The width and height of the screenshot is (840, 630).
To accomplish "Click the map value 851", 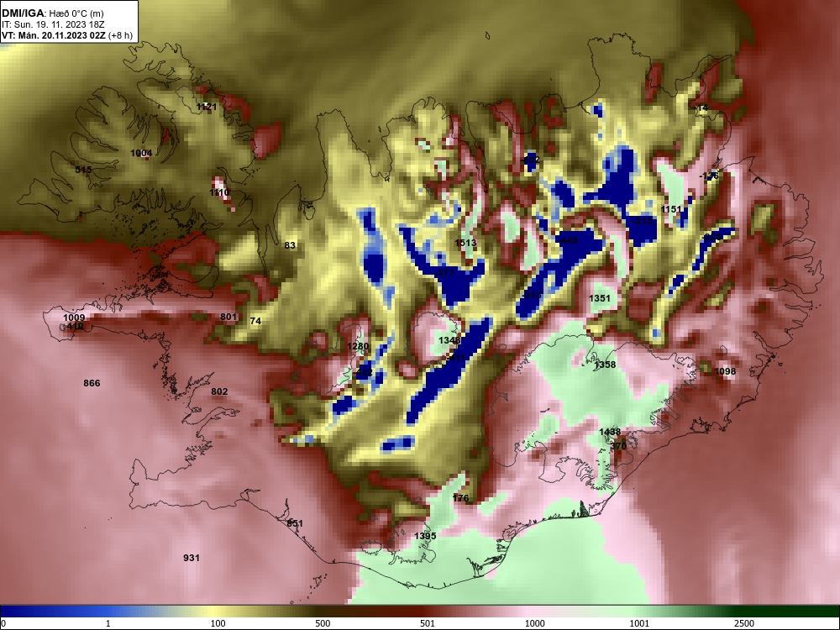I will click(295, 523).
